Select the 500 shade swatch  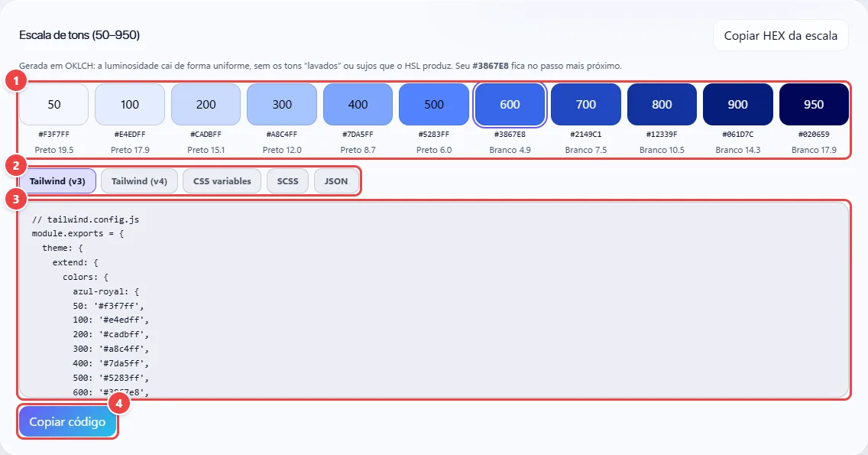coord(434,104)
